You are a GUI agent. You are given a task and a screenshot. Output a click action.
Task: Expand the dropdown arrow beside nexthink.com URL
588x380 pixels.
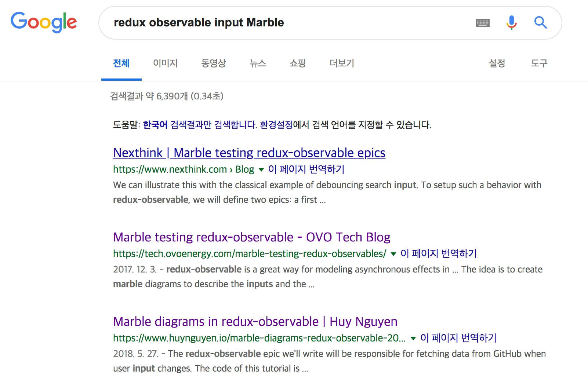[x=261, y=169]
